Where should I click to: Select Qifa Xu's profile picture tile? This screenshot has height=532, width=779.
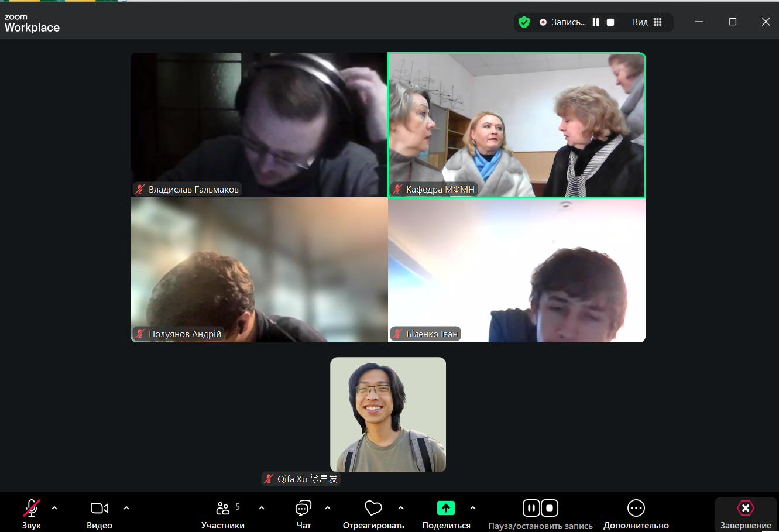(x=388, y=414)
